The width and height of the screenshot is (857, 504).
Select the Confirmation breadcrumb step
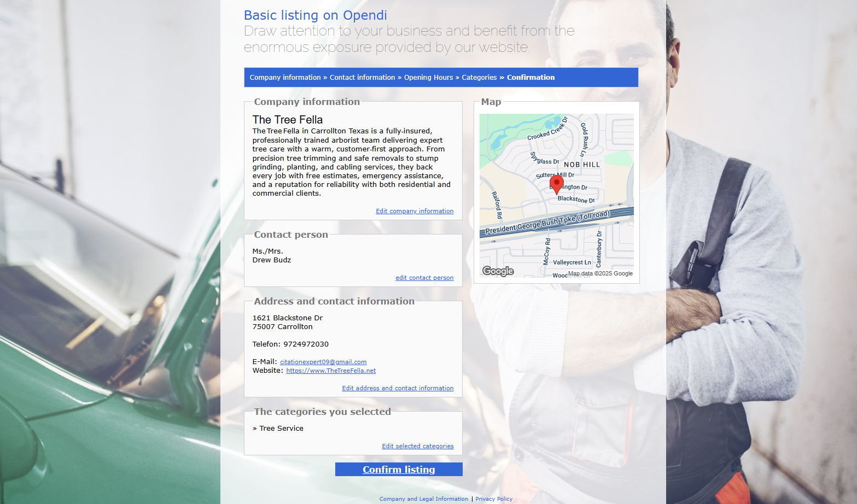530,78
